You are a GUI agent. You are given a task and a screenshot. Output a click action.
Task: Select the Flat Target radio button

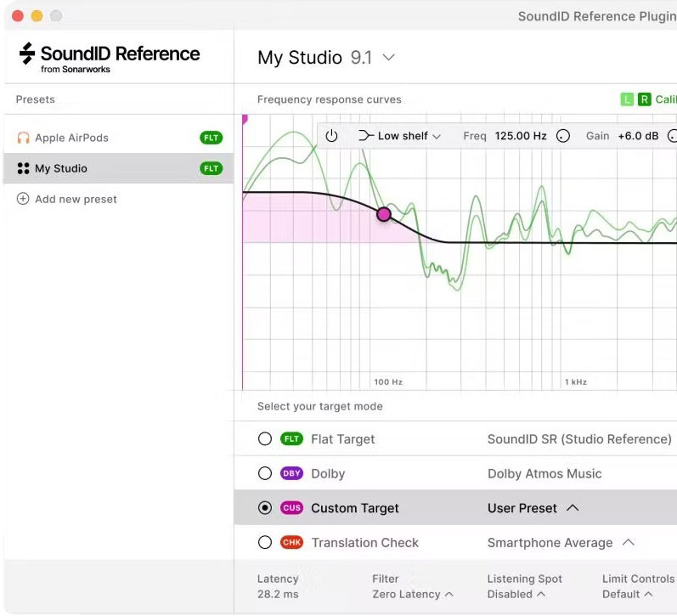tap(265, 439)
